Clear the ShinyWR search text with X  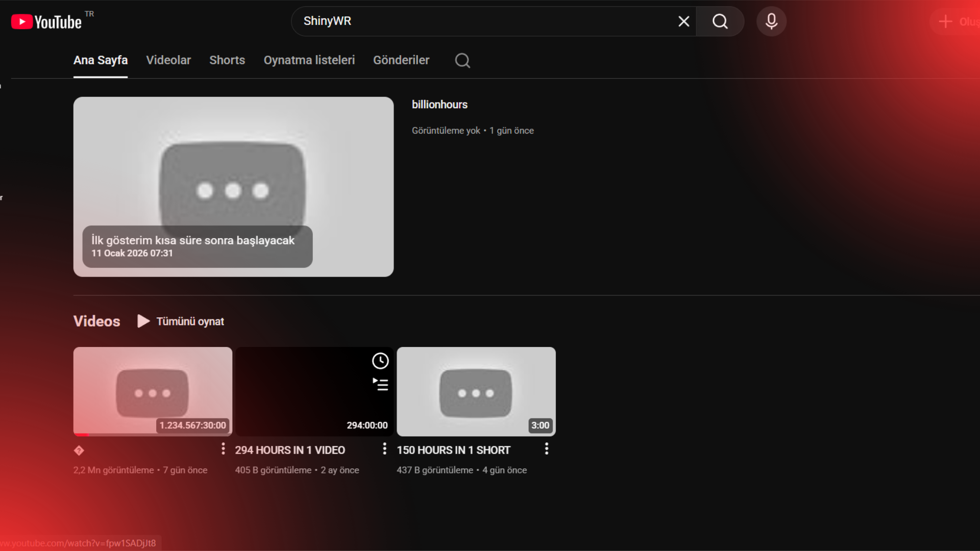[x=683, y=21]
